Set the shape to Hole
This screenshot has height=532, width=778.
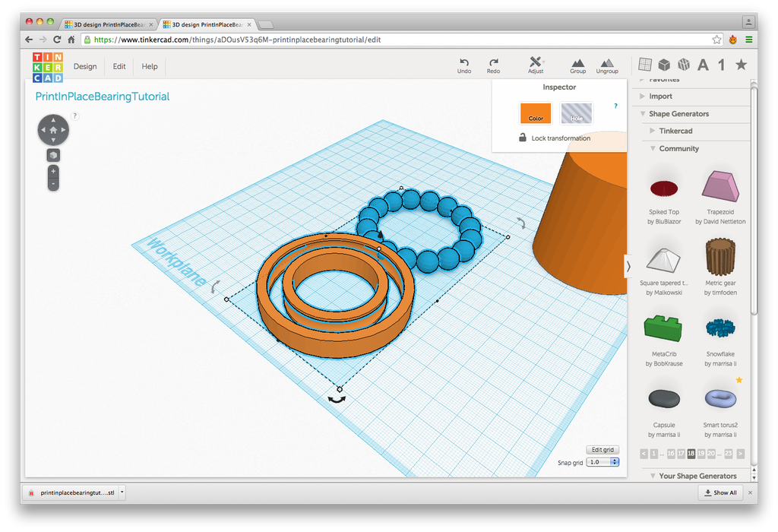[x=576, y=113]
